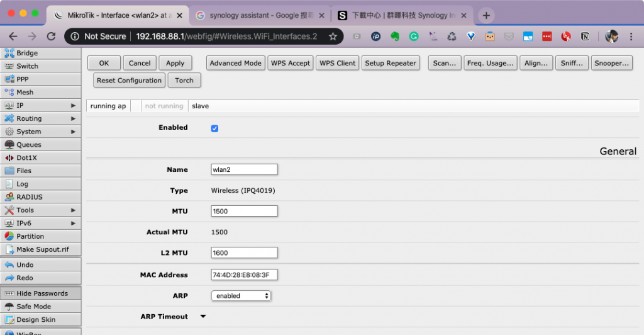Click the Apply button
This screenshot has height=335, width=644.
(175, 63)
